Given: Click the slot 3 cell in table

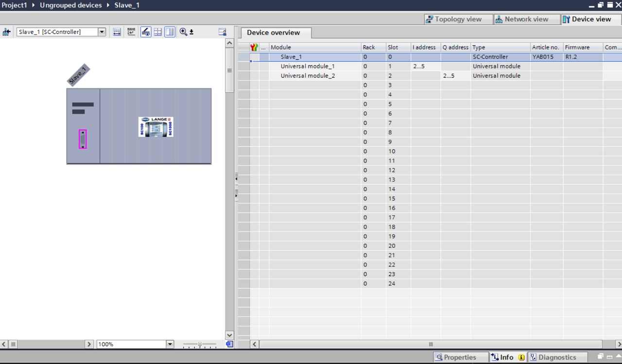Looking at the screenshot, I should pyautogui.click(x=398, y=85).
